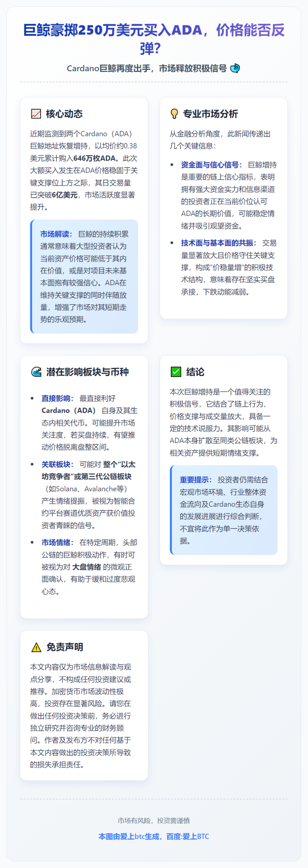
Task: Click the lightbulb icon beside 专业市场分析
Action: [x=174, y=114]
